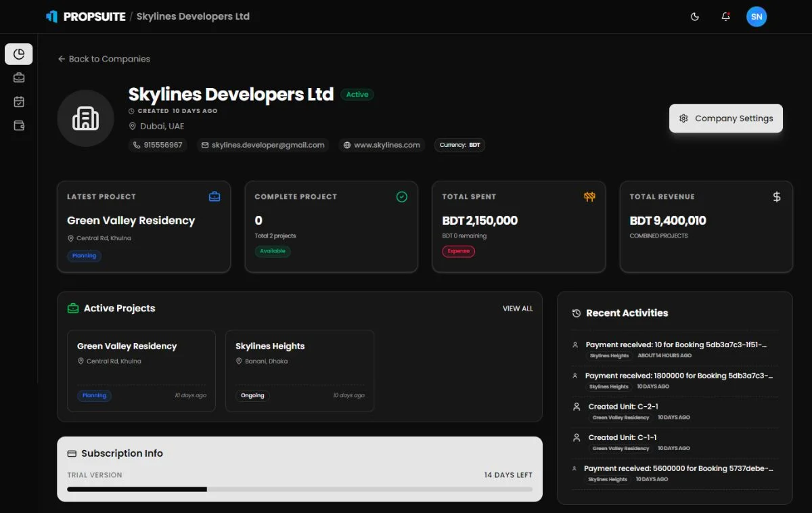This screenshot has width=812, height=513.
Task: Click the PROPSUITE logo
Action: coord(85,16)
